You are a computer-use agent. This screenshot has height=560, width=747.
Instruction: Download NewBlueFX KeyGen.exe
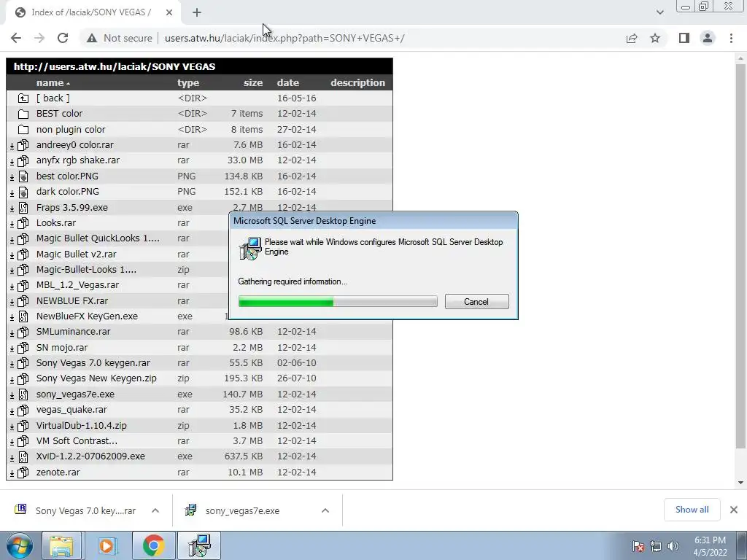pos(87,316)
